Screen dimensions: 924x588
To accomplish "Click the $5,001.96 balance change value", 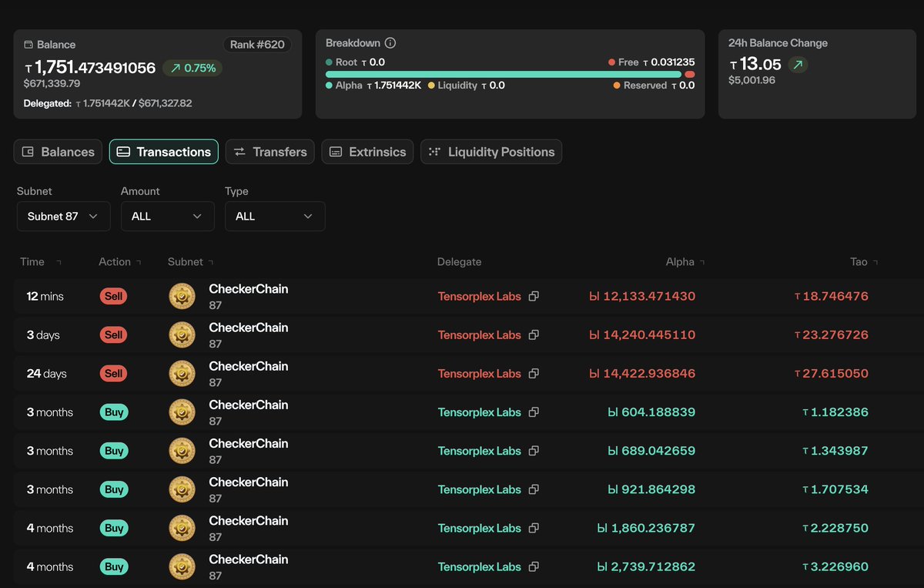I will (x=752, y=80).
